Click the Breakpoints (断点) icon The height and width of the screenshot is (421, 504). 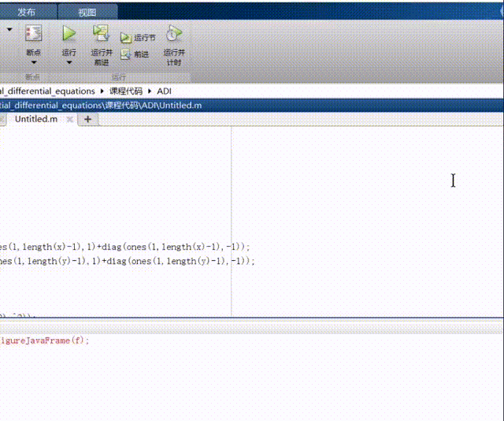pos(33,33)
